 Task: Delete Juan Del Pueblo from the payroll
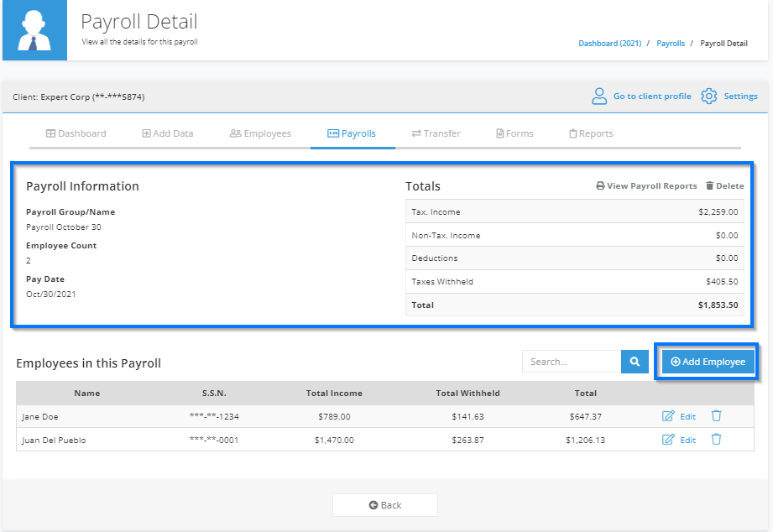tap(716, 439)
